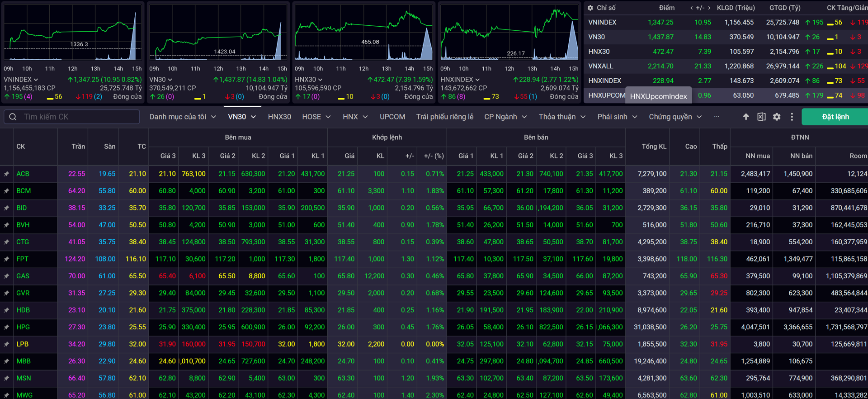Viewport: 868px width, 399px height.
Task: Pin the ACB stock row
Action: [x=6, y=174]
